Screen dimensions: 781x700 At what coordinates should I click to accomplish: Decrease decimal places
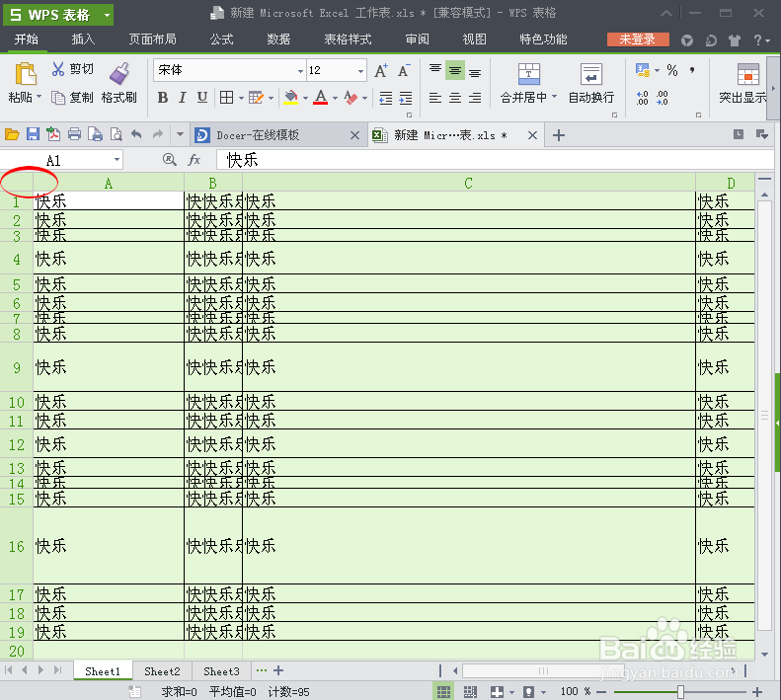662,98
